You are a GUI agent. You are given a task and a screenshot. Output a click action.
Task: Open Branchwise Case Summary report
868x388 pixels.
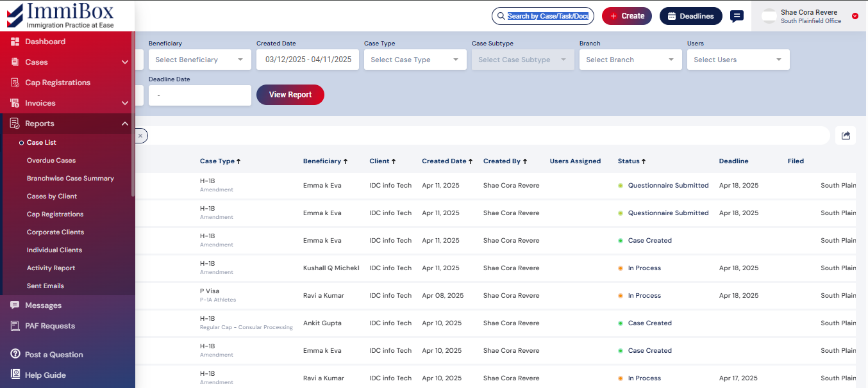(x=71, y=179)
